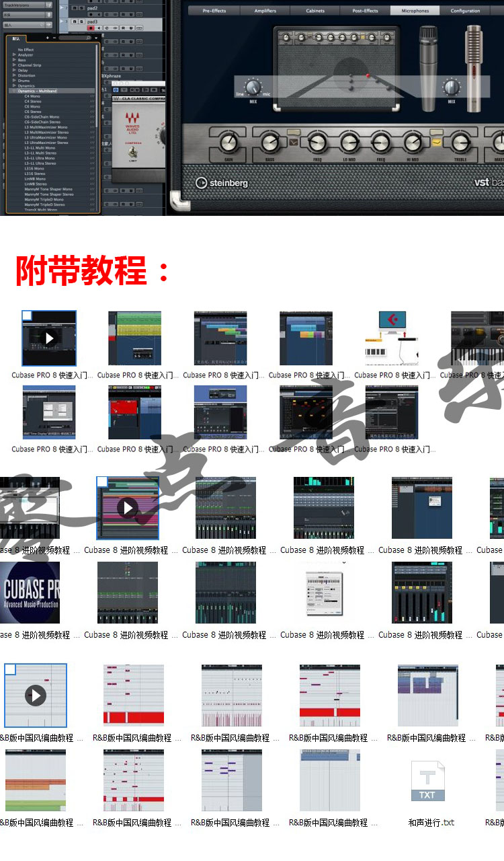The image size is (504, 861).
Task: Click the HI MID knob
Action: [413, 142]
